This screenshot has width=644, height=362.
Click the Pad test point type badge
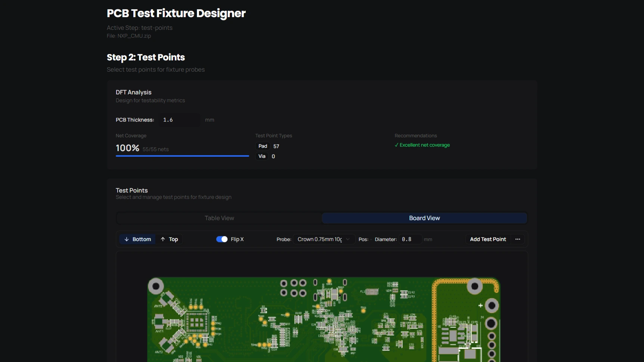263,146
